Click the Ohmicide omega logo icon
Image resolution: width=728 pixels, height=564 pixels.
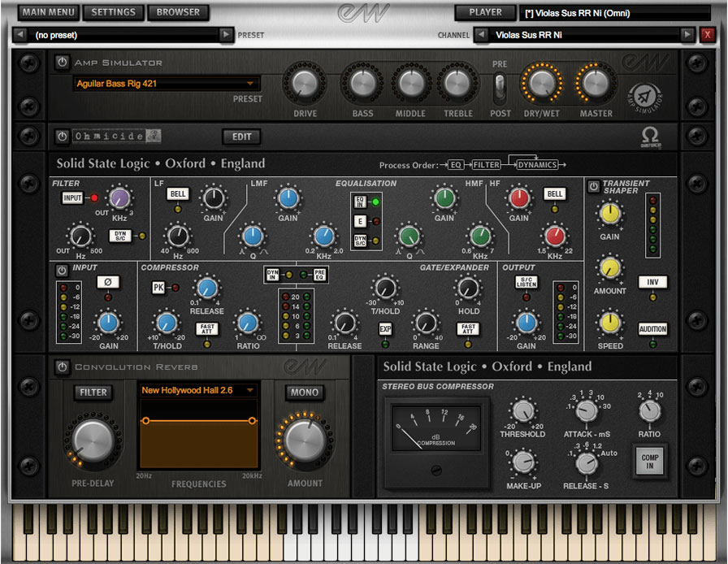coord(650,137)
